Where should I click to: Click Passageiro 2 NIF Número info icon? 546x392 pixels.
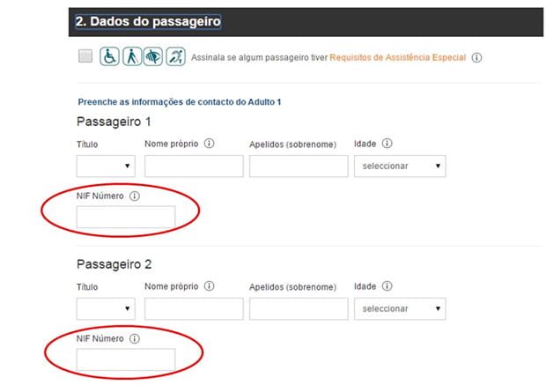pyautogui.click(x=135, y=339)
